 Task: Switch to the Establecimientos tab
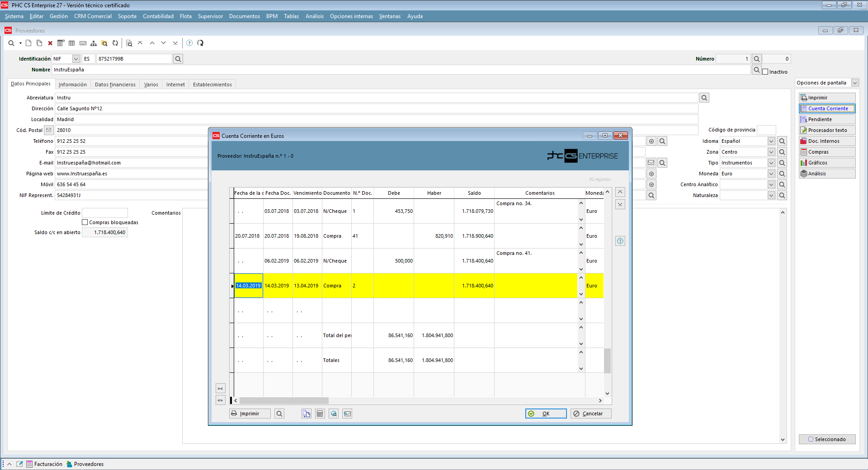[212, 85]
